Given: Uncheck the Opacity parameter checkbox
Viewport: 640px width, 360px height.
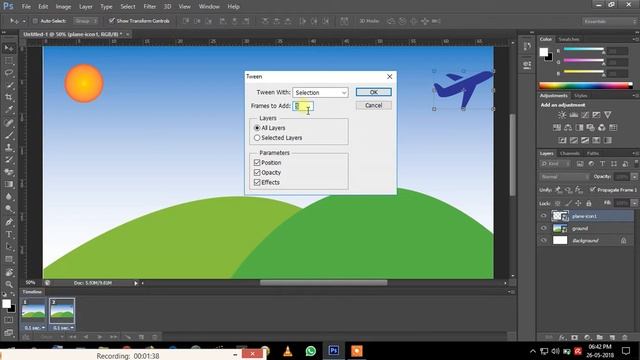Looking at the screenshot, I should pos(257,172).
